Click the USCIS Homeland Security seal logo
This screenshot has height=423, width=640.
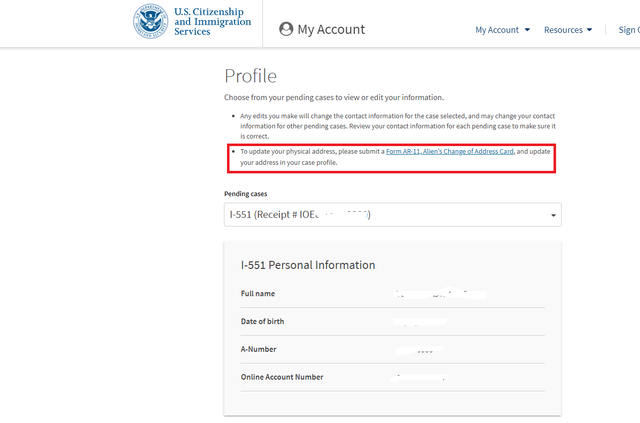[x=151, y=21]
